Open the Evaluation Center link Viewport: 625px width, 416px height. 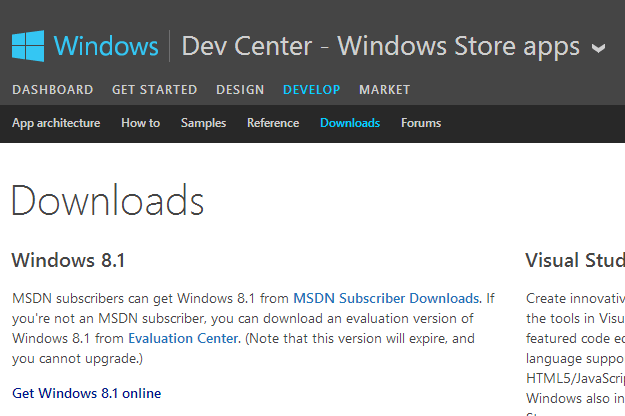pyautogui.click(x=183, y=338)
